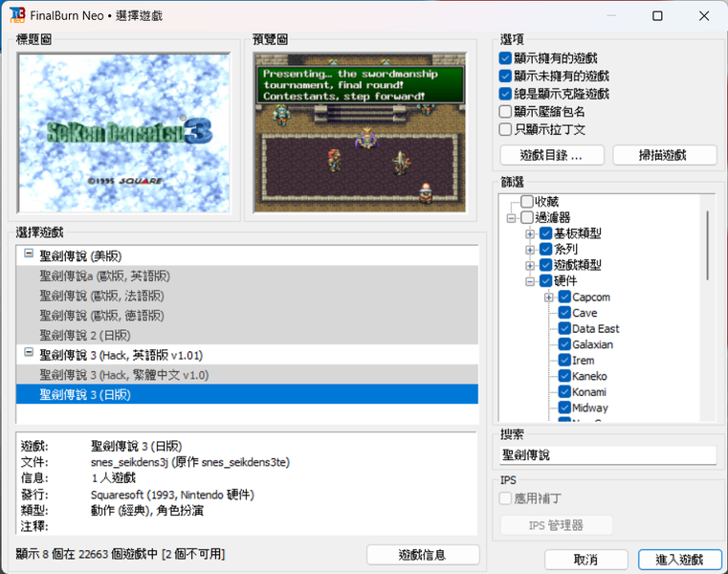Collapse the 聖劍傳說 (美版) game group
The image size is (728, 574).
[x=29, y=254]
